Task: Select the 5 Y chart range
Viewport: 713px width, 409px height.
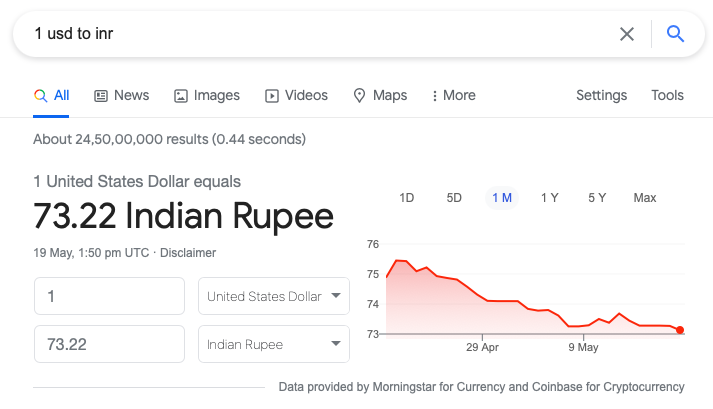Action: [597, 198]
